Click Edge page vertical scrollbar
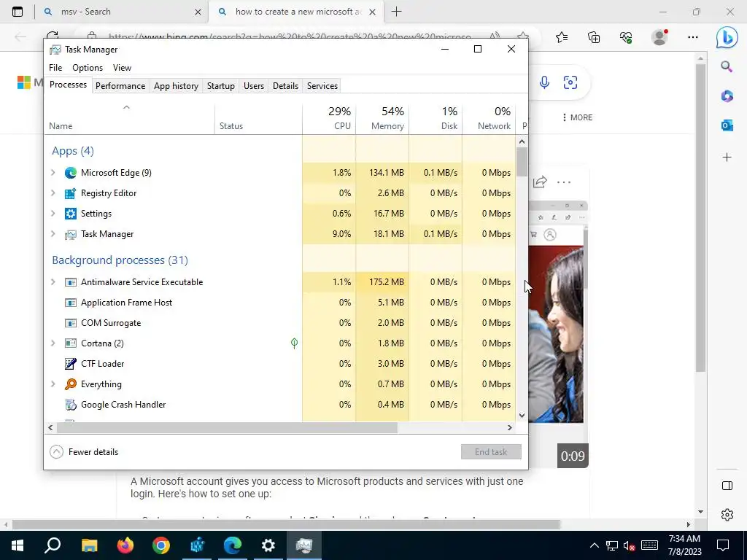Image resolution: width=747 pixels, height=560 pixels. click(x=700, y=217)
